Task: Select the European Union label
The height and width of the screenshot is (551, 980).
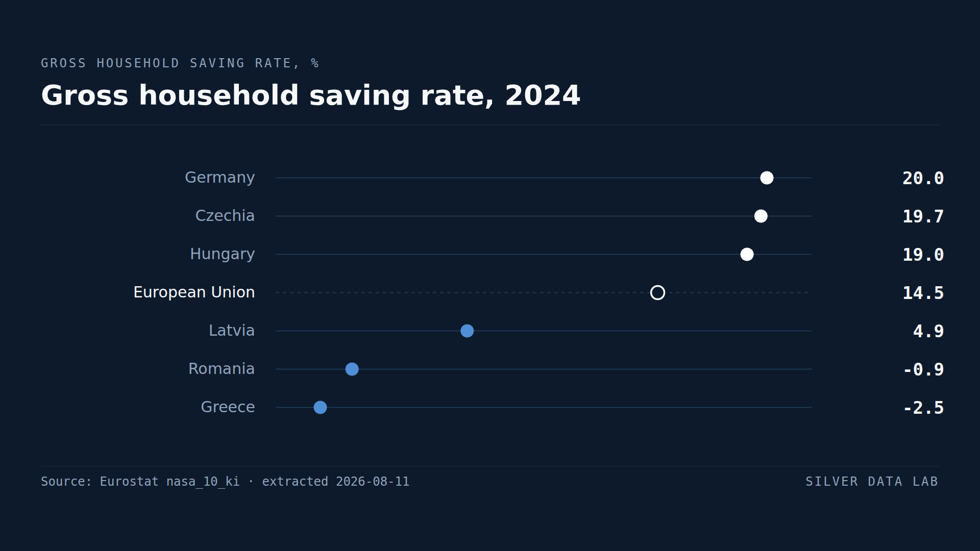Action: [194, 292]
